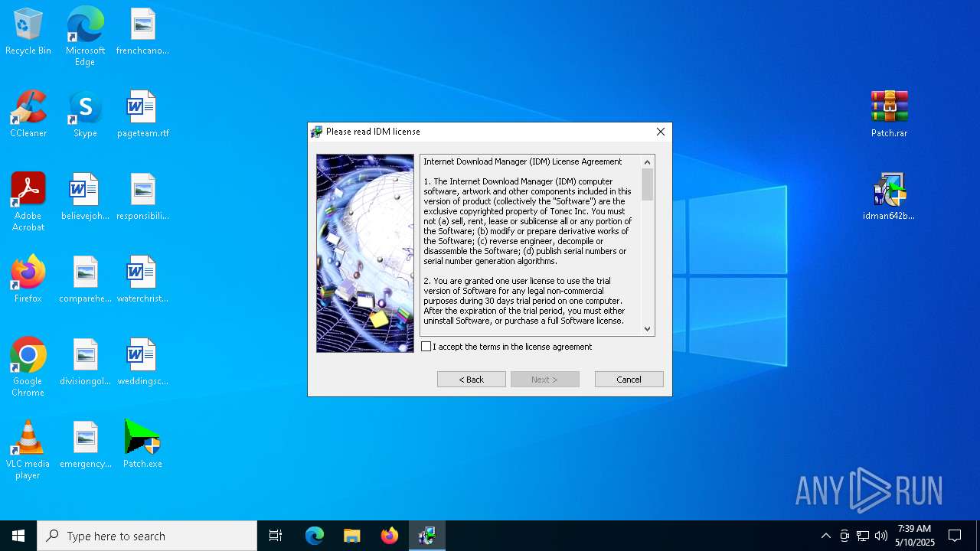Select the Skype desktop shortcut

point(85,115)
